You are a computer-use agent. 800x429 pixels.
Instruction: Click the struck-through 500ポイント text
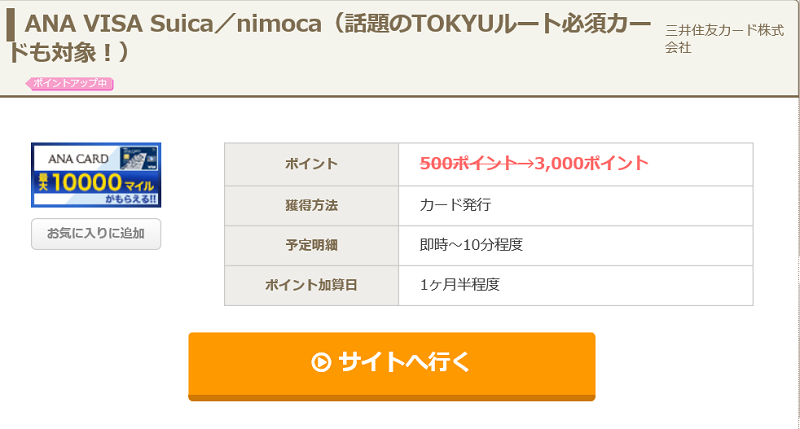[468, 163]
